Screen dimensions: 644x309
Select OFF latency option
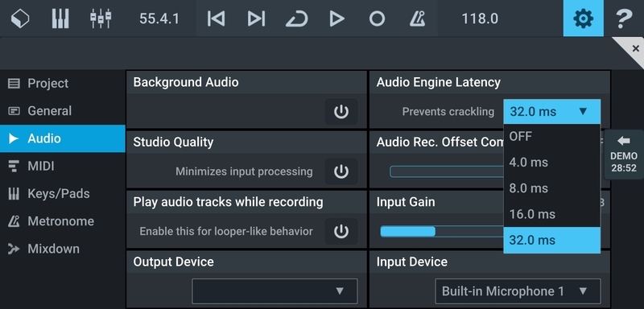(x=551, y=136)
